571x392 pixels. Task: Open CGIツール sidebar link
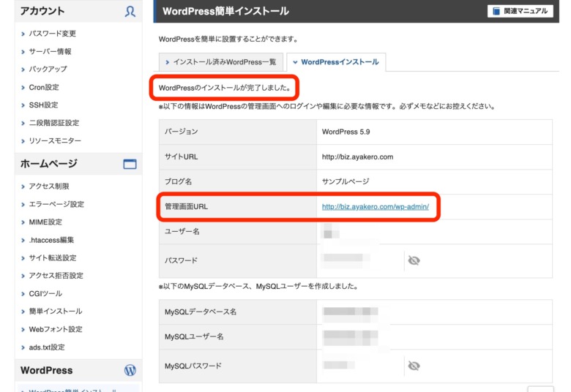coord(45,293)
